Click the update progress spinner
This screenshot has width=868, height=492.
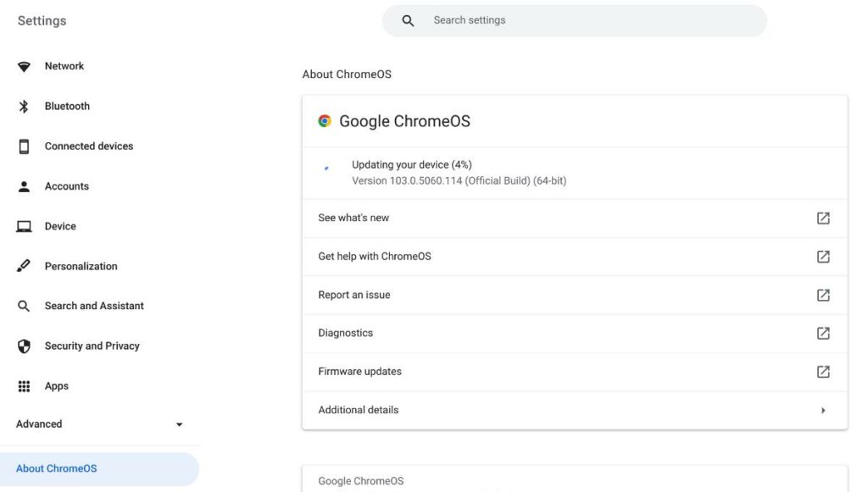[325, 169]
